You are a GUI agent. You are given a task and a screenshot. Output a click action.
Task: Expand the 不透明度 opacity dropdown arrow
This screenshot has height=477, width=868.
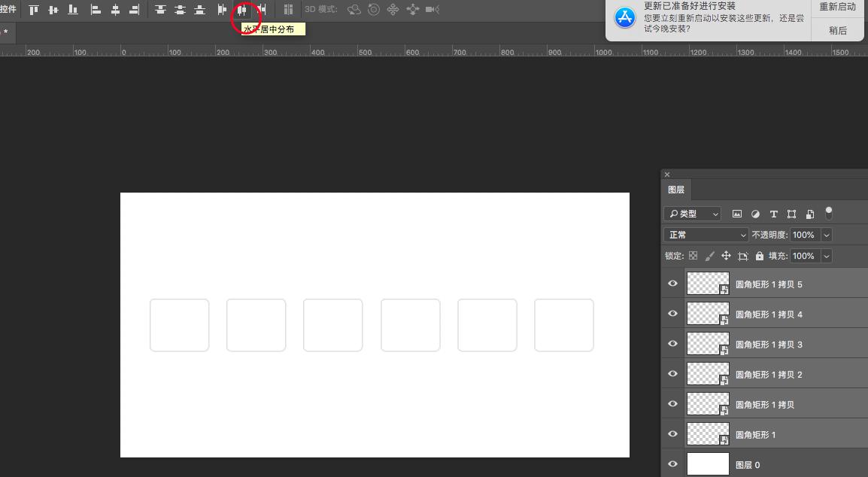point(827,235)
